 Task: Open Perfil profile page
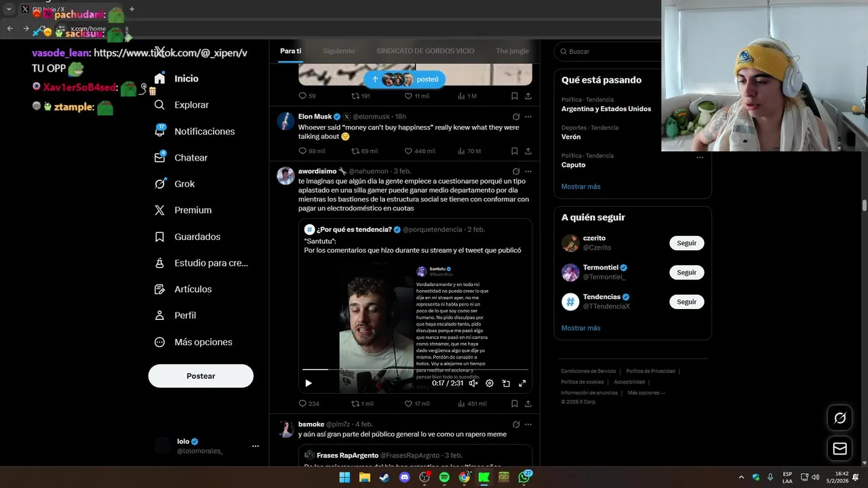coord(175,315)
